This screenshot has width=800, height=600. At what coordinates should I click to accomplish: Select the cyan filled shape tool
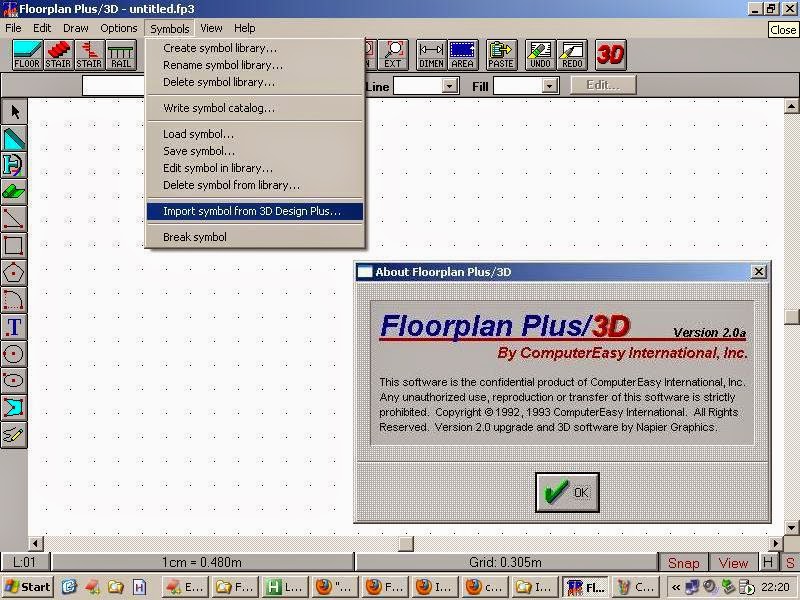(x=14, y=408)
